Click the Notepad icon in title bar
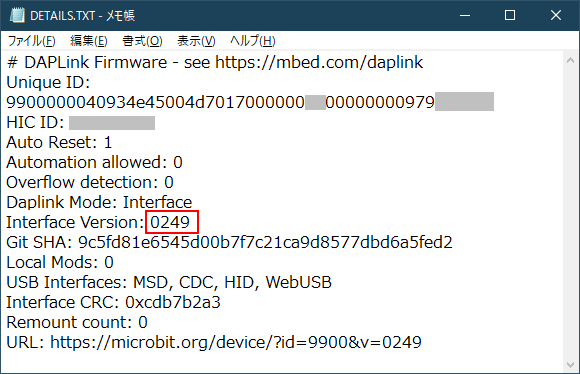580x374 pixels. pyautogui.click(x=17, y=16)
